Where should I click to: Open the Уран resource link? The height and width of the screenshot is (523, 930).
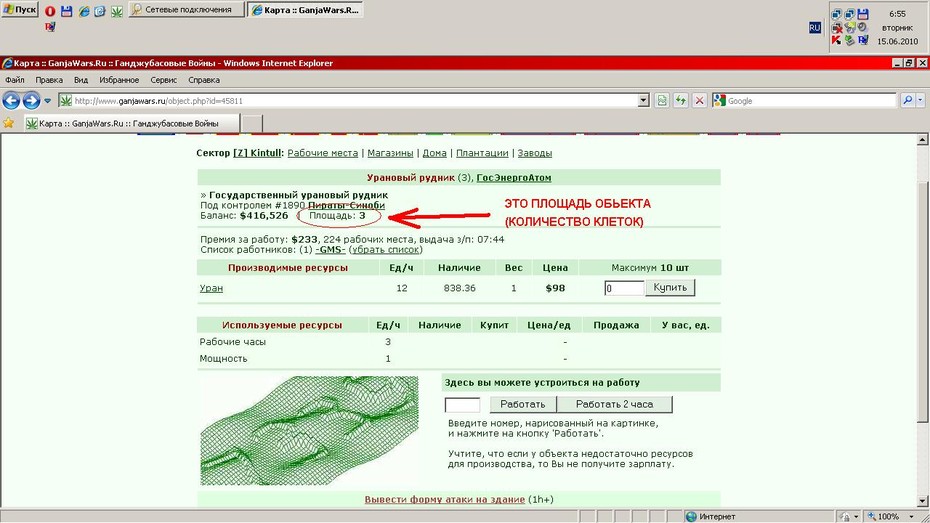tap(211, 288)
